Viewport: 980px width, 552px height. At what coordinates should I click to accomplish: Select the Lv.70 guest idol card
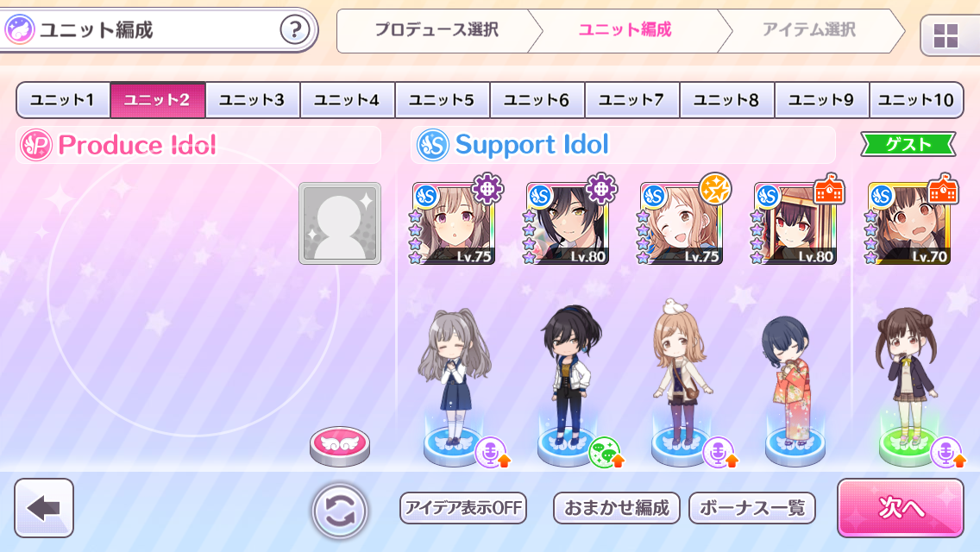pyautogui.click(x=908, y=223)
